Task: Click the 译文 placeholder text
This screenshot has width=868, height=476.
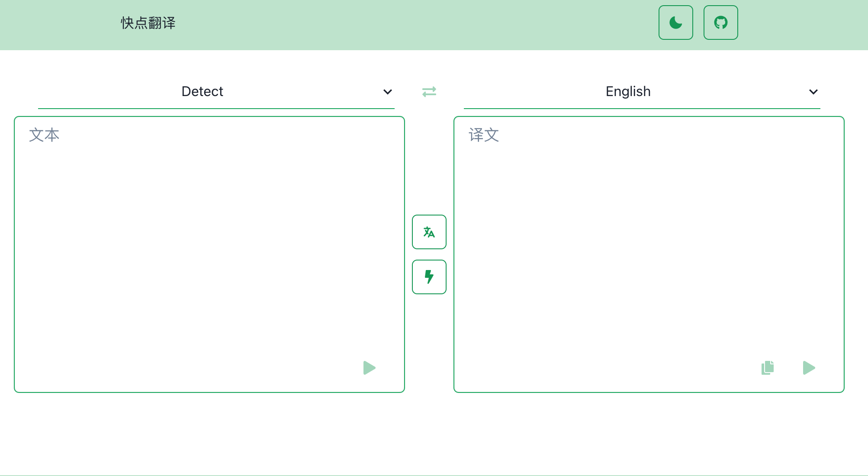Action: pyautogui.click(x=484, y=135)
